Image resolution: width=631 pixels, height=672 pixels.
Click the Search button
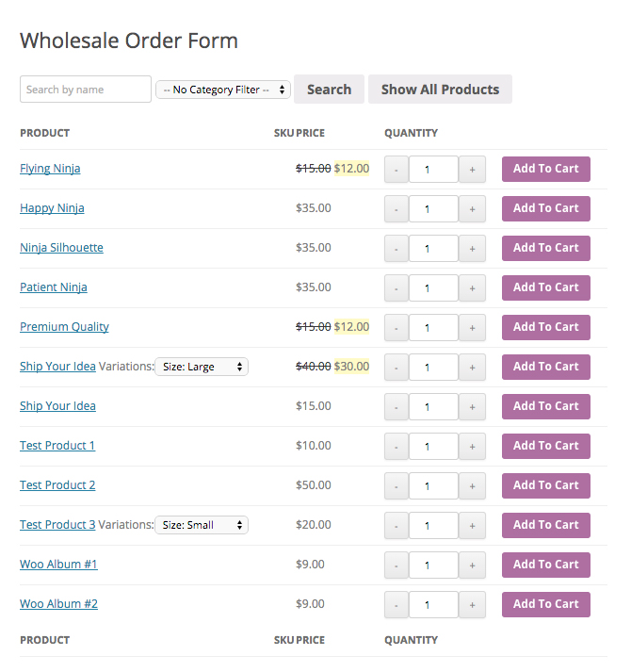[329, 90]
